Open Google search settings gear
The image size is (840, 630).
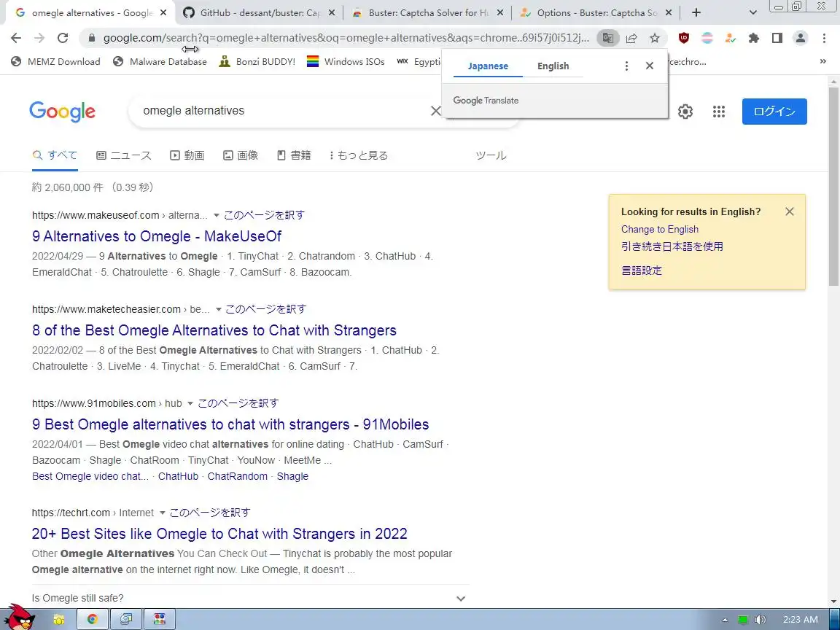coord(685,112)
